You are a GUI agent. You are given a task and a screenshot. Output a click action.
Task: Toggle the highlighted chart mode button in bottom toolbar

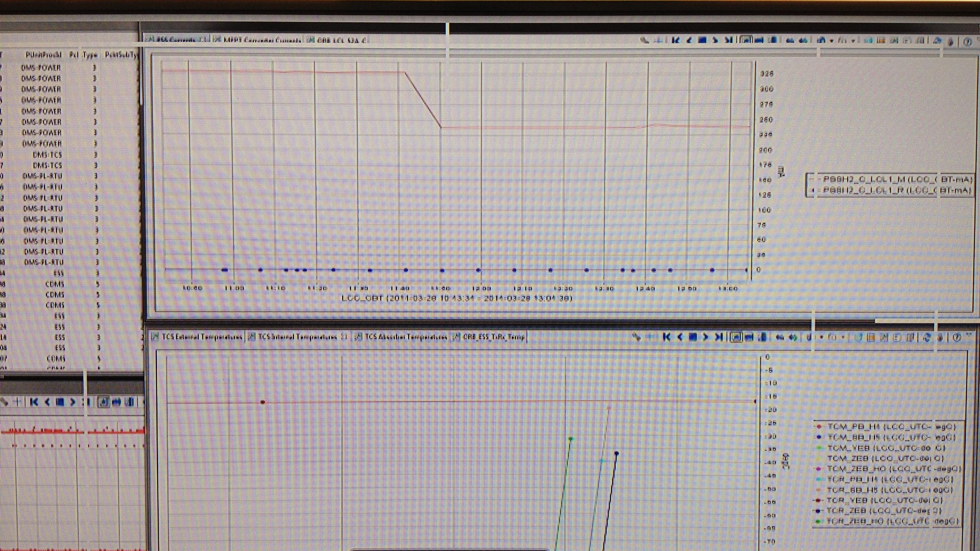pos(737,337)
